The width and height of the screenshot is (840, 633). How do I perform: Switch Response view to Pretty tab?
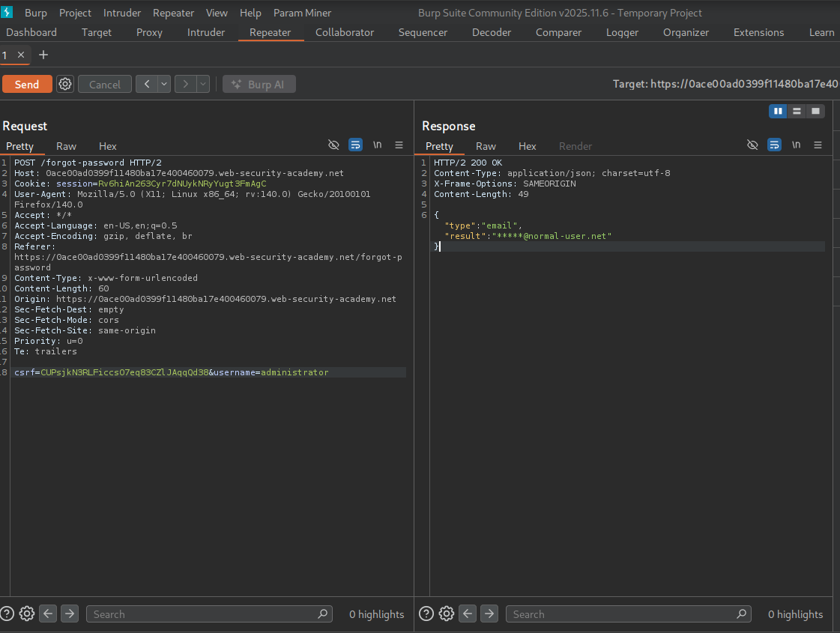[439, 146]
